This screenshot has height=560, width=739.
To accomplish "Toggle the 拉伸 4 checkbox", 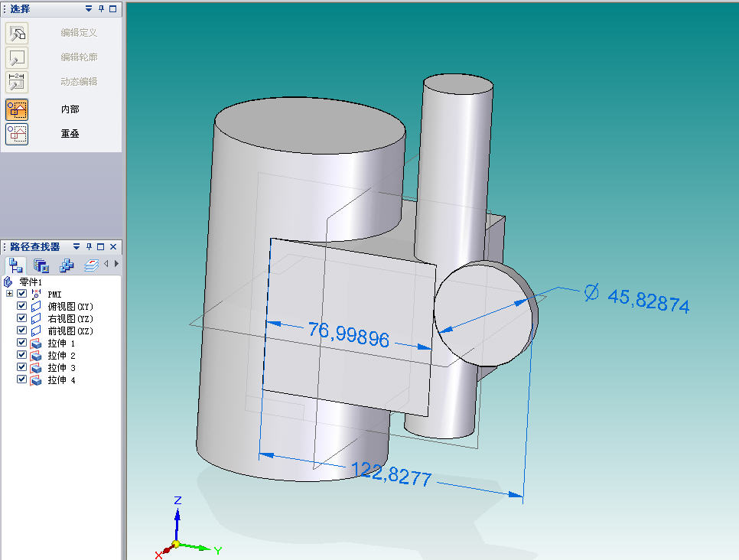I will 21,379.
